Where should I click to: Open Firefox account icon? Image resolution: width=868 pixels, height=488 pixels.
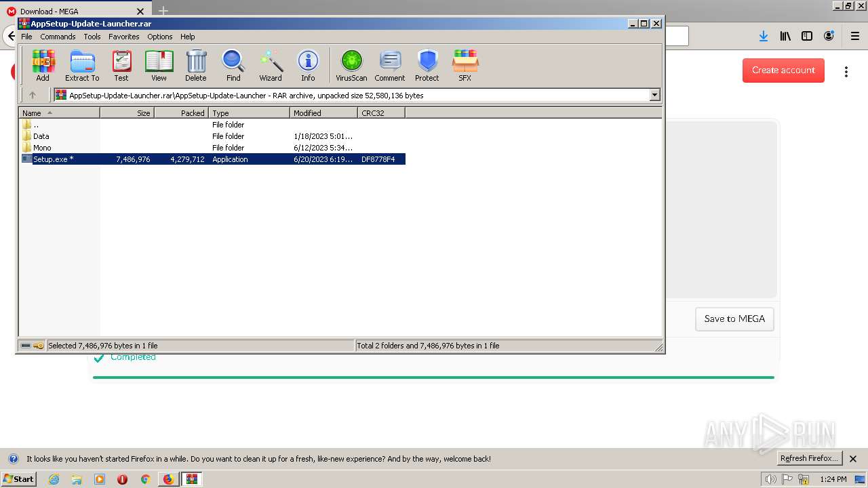tap(829, 37)
